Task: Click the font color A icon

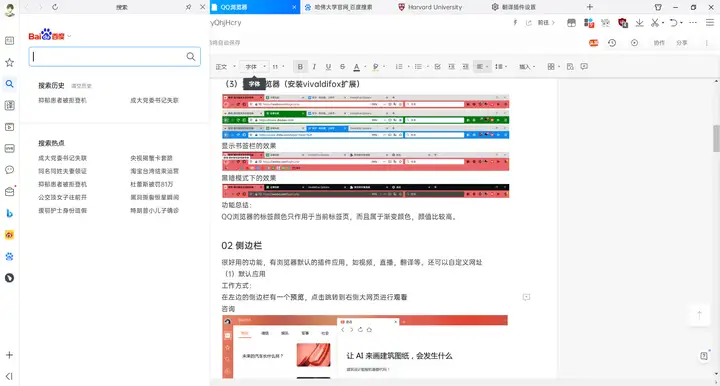Action: pos(356,67)
